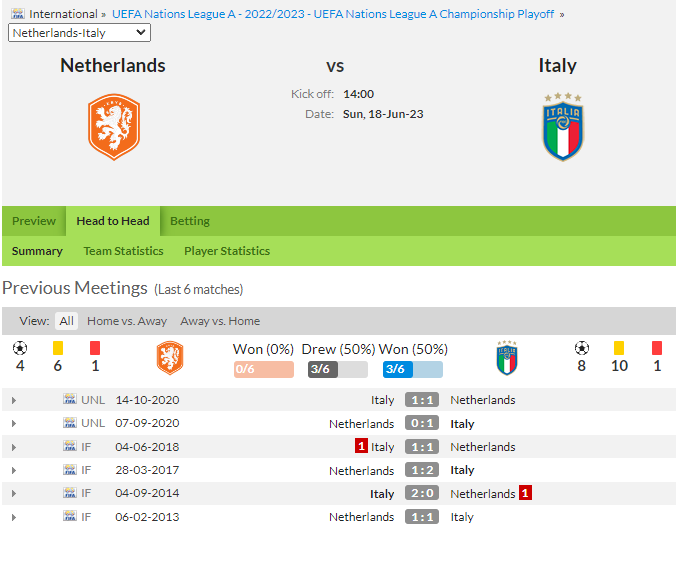Open the Netherlands-Italy match dropdown
This screenshot has height=564, width=680.
79,33
